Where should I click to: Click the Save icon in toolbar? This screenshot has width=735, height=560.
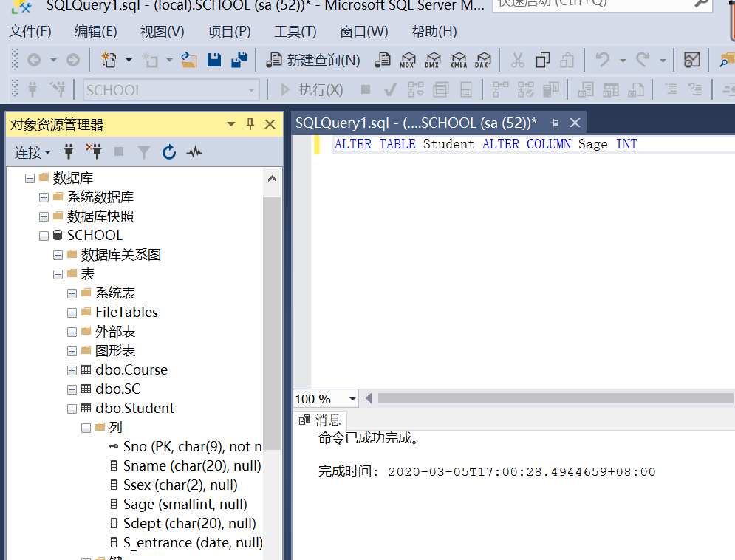tap(214, 60)
